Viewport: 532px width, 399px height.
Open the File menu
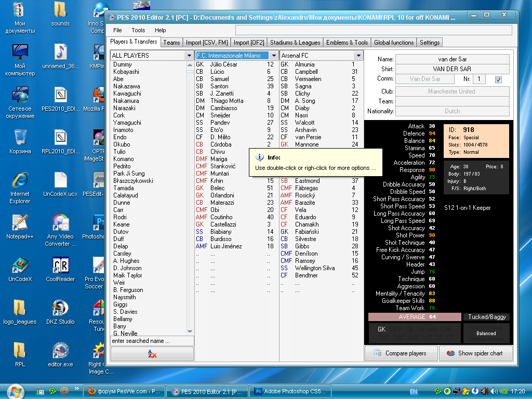[117, 30]
